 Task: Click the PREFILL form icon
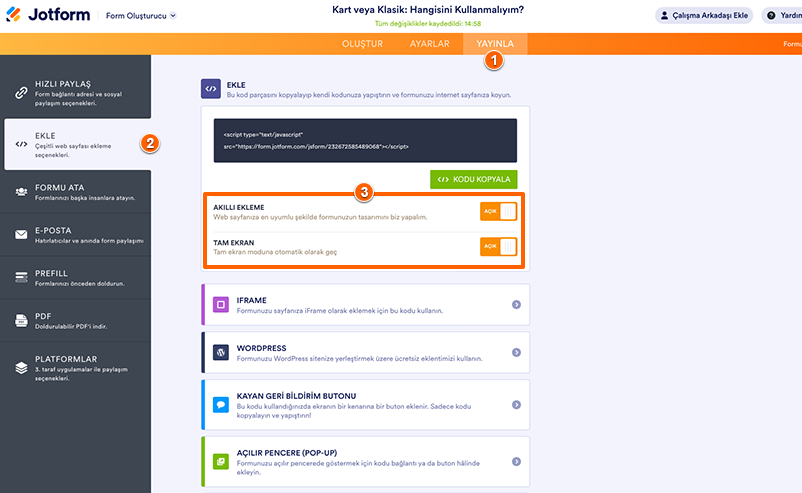click(x=21, y=277)
